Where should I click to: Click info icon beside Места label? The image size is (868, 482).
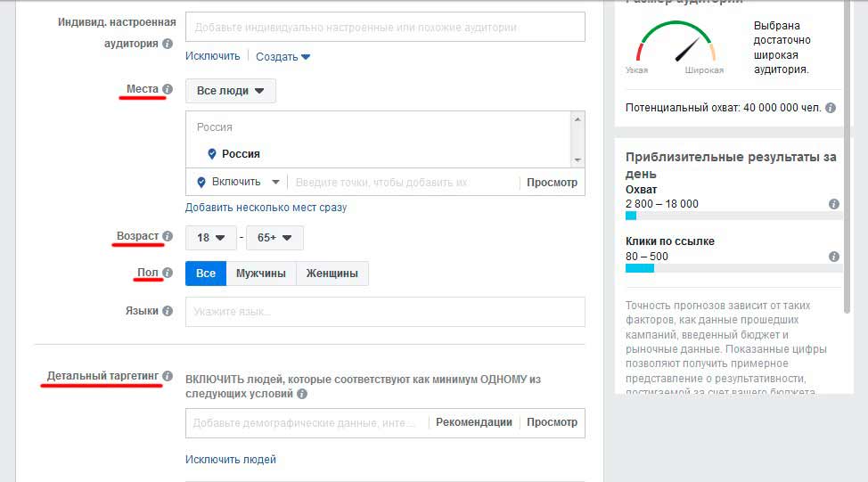tap(168, 89)
